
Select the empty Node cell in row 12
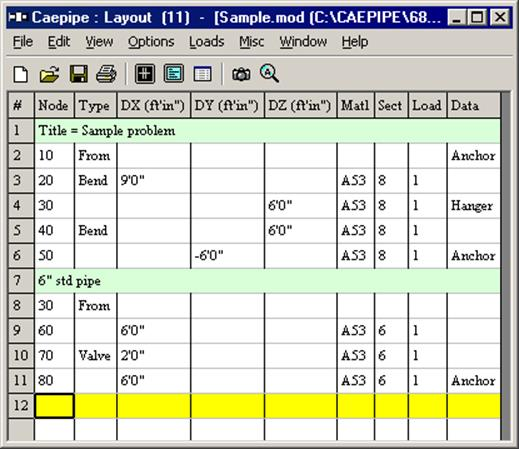click(x=54, y=406)
